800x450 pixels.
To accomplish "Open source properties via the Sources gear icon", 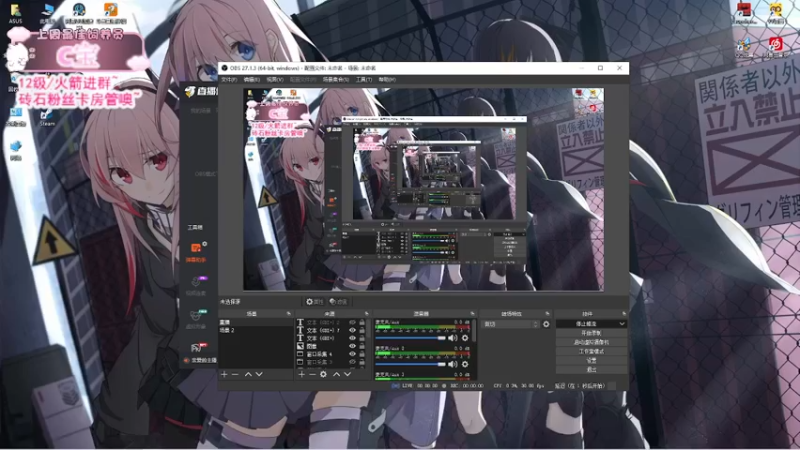I will click(323, 374).
